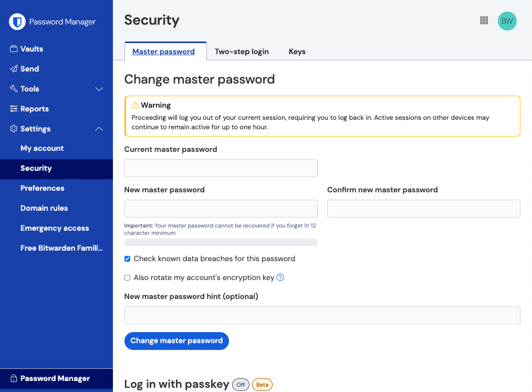Toggle the Log in with passkey switch
The width and height of the screenshot is (532, 392).
[x=241, y=385]
